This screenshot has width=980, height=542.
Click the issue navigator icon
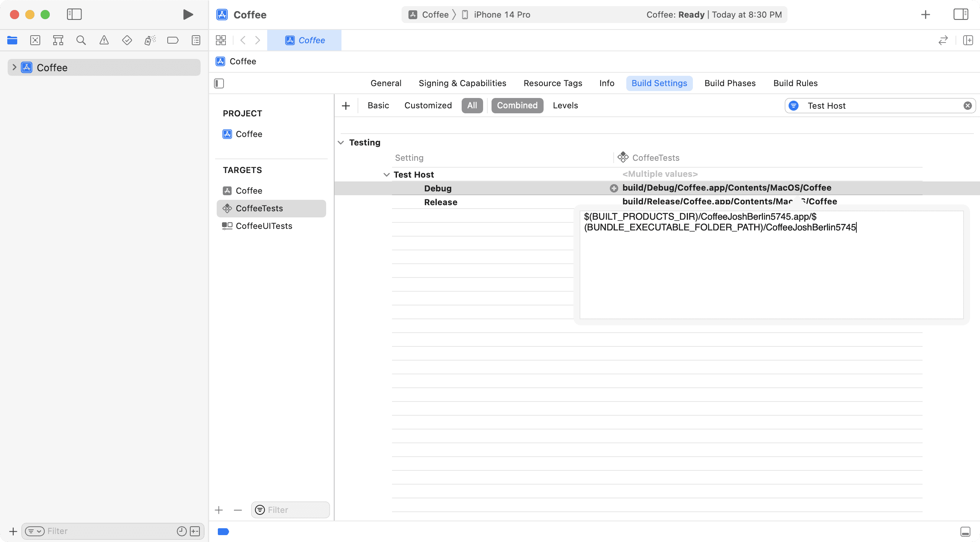[x=103, y=40]
